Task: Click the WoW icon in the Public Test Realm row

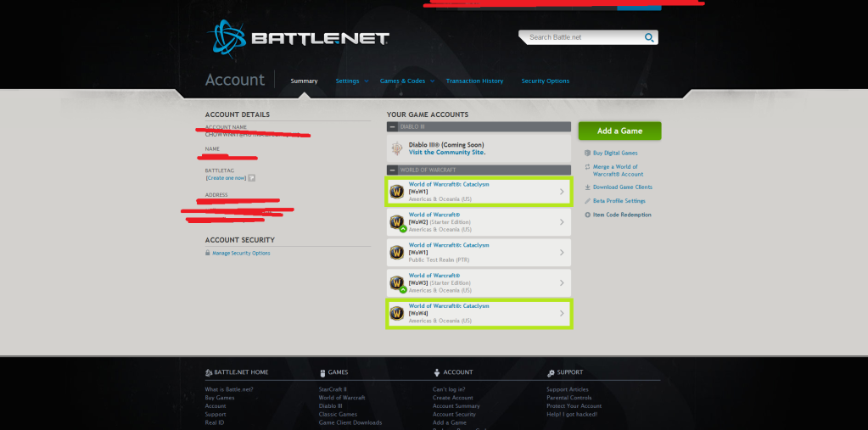Action: tap(396, 253)
